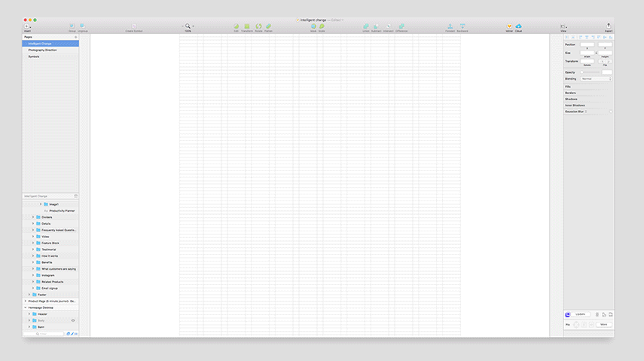Screen dimensions: 644x361
Task: Open the View options menu
Action: click(563, 26)
